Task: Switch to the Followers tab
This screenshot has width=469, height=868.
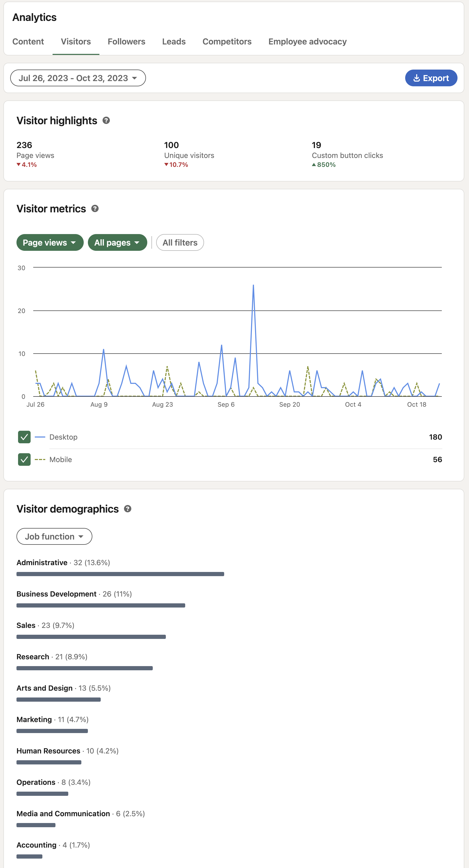Action: [126, 41]
